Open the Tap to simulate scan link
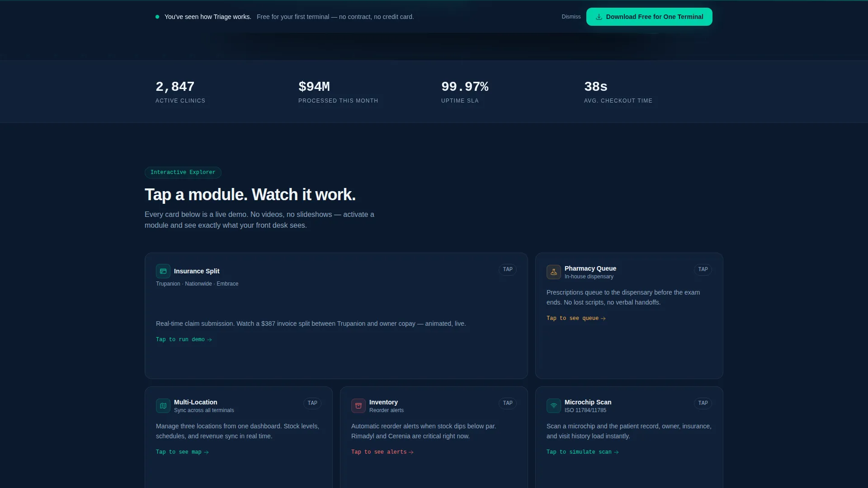The image size is (868, 488). coord(583,452)
